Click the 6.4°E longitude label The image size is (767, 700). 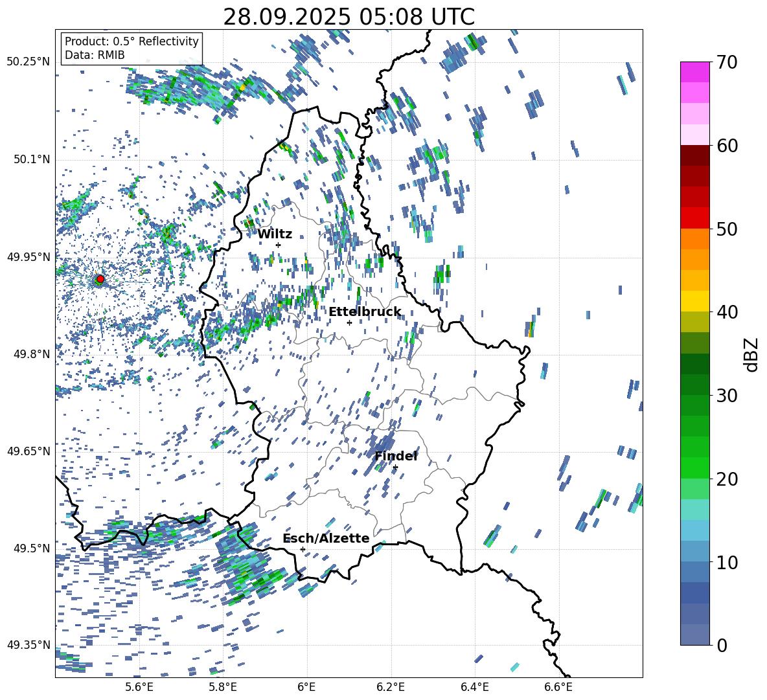coord(475,687)
